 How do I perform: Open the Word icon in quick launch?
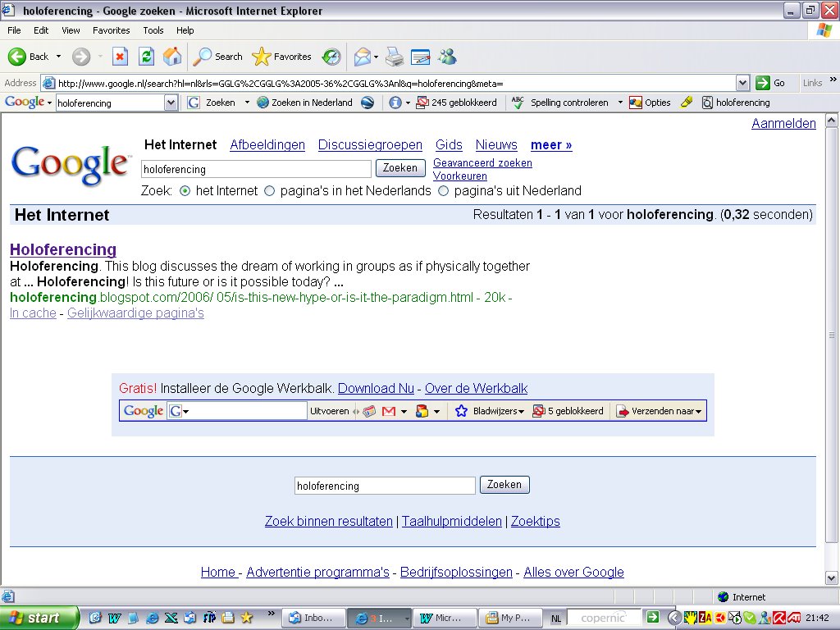click(114, 618)
